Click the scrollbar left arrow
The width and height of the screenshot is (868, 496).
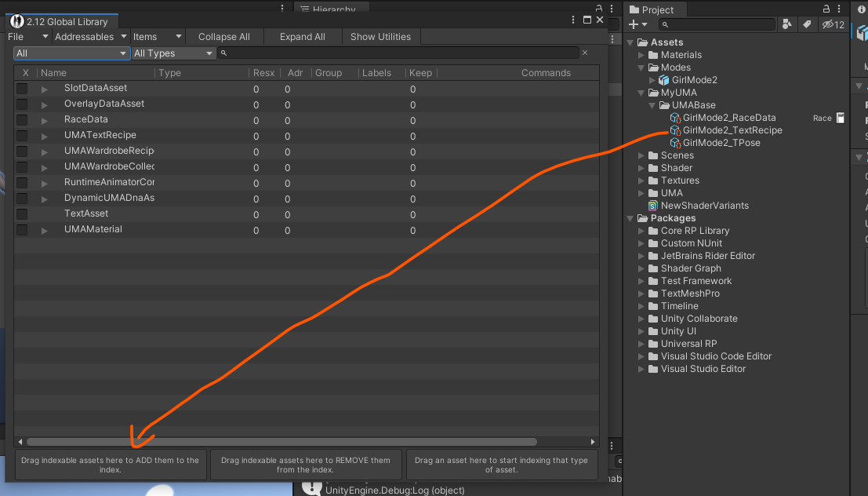(20, 442)
